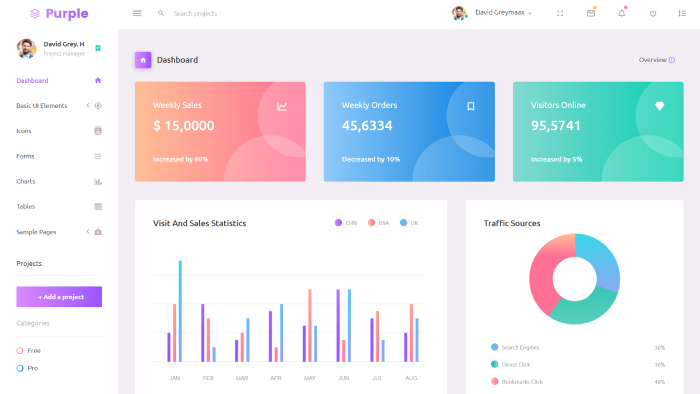This screenshot has height=394, width=700.
Task: Click the "Visit And Sales Statistics" title
Action: coord(199,223)
